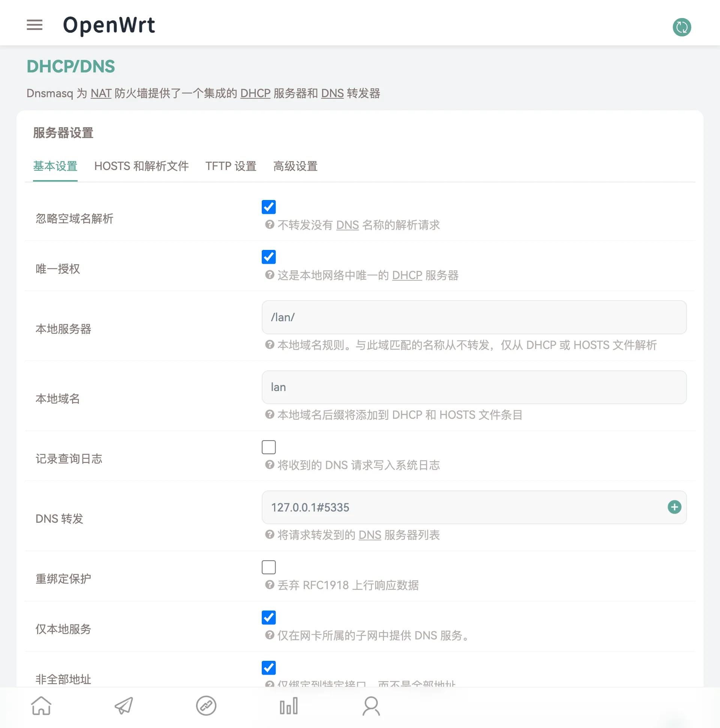The height and width of the screenshot is (728, 720).
Task: Click help icon beside 记录查询日志 description
Action: point(269,465)
